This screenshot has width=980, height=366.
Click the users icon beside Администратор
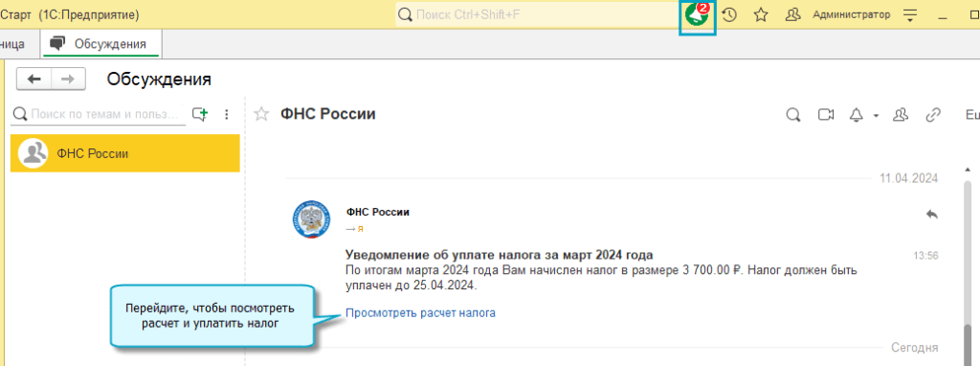tap(793, 14)
